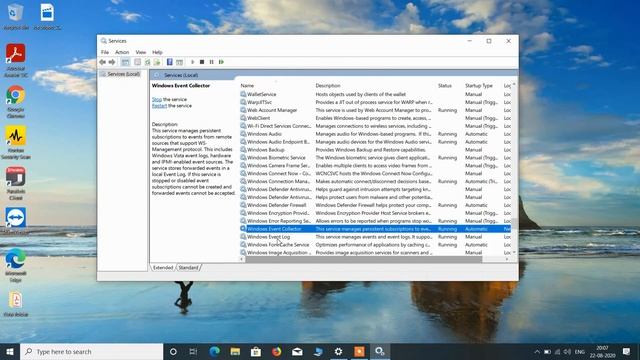Open Mail from the taskbar
The image size is (640, 360).
pyautogui.click(x=297, y=351)
